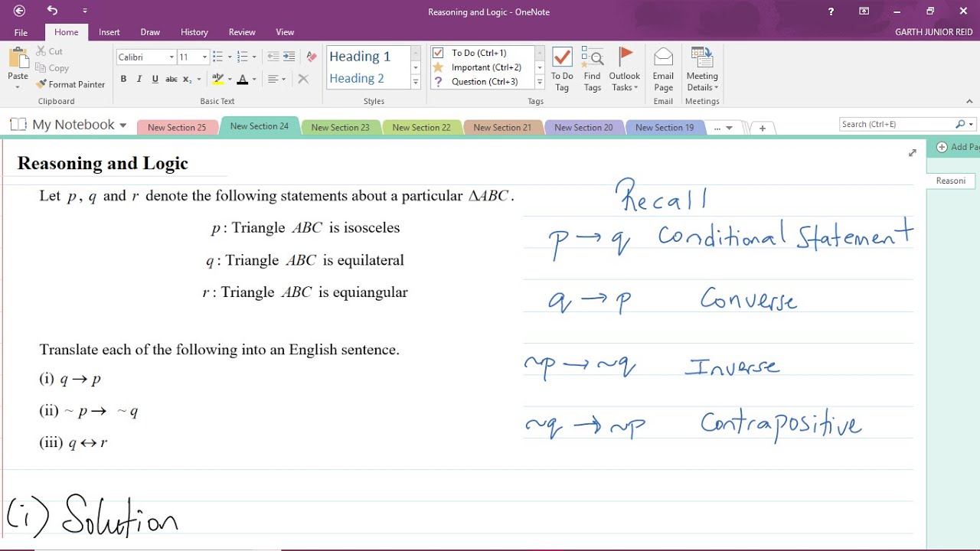The width and height of the screenshot is (980, 551).
Task: Open the File menu
Action: (21, 32)
